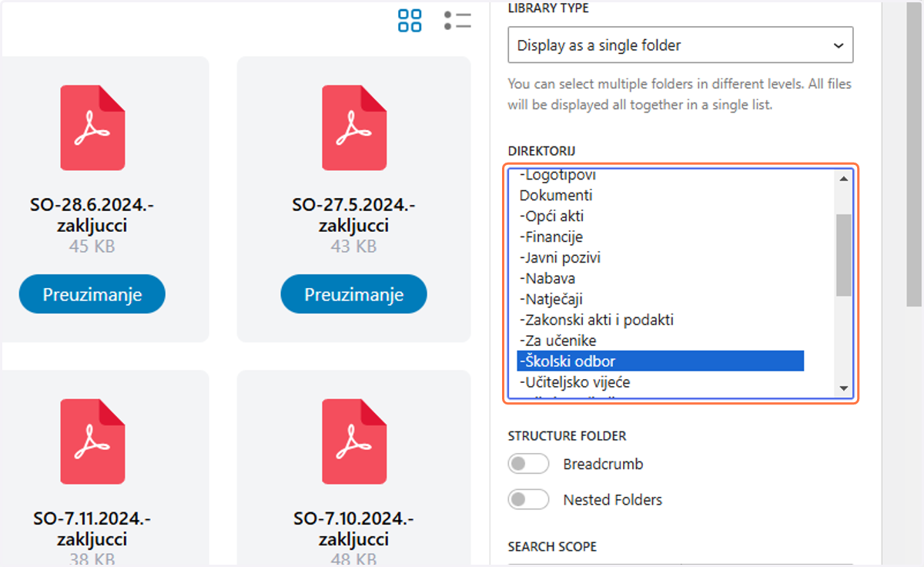Select -Za učenike folder

click(661, 341)
